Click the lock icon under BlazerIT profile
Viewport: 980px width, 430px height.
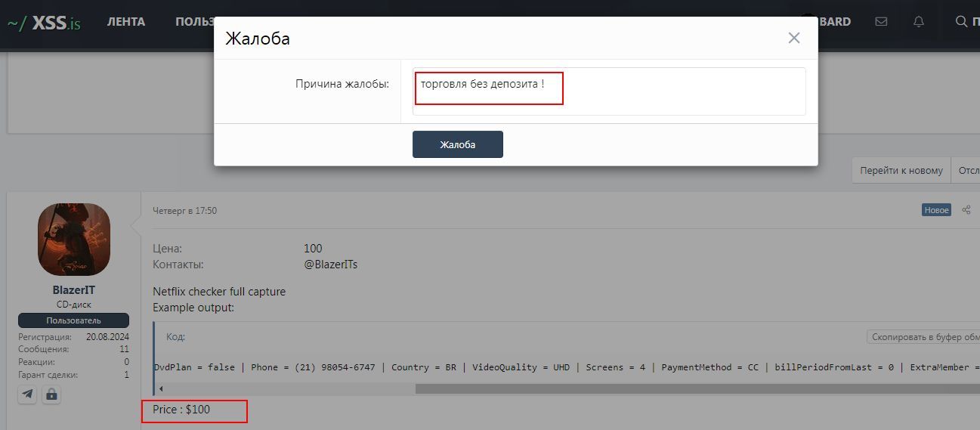[51, 394]
